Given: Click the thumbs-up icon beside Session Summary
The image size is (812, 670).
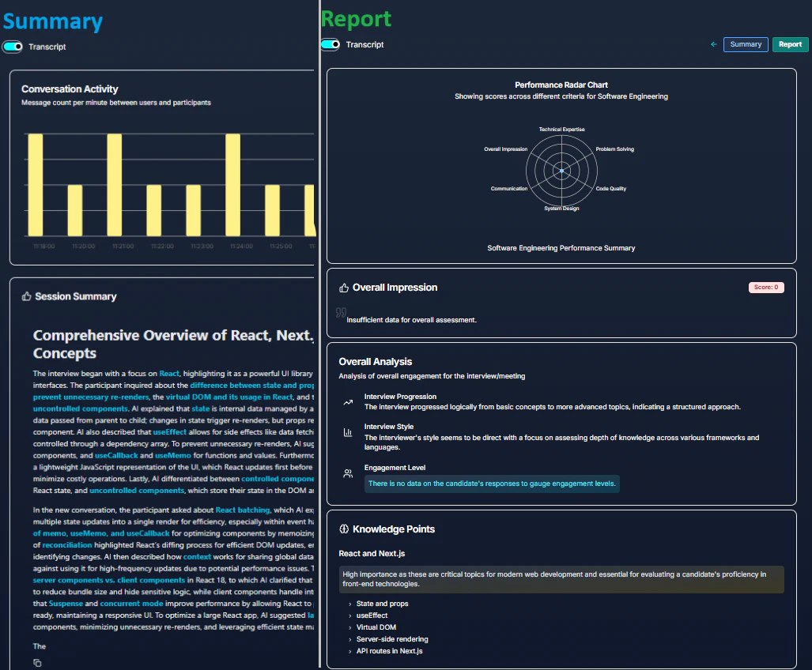Looking at the screenshot, I should [27, 296].
